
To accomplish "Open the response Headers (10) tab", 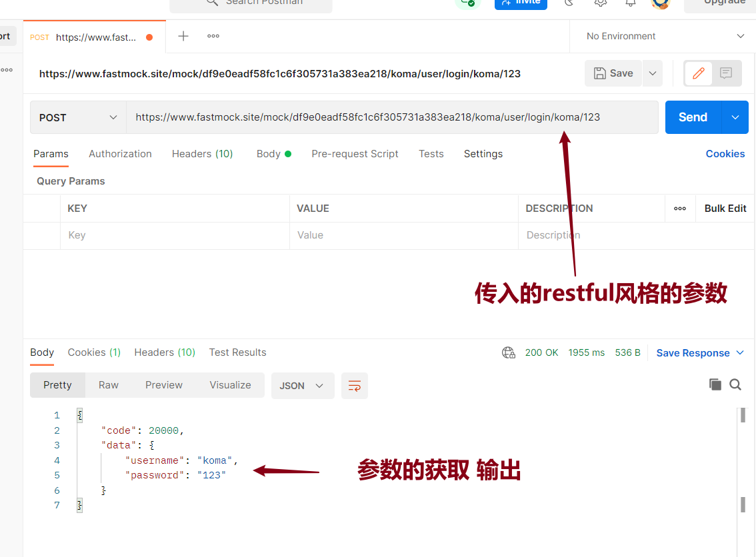I will coord(165,352).
